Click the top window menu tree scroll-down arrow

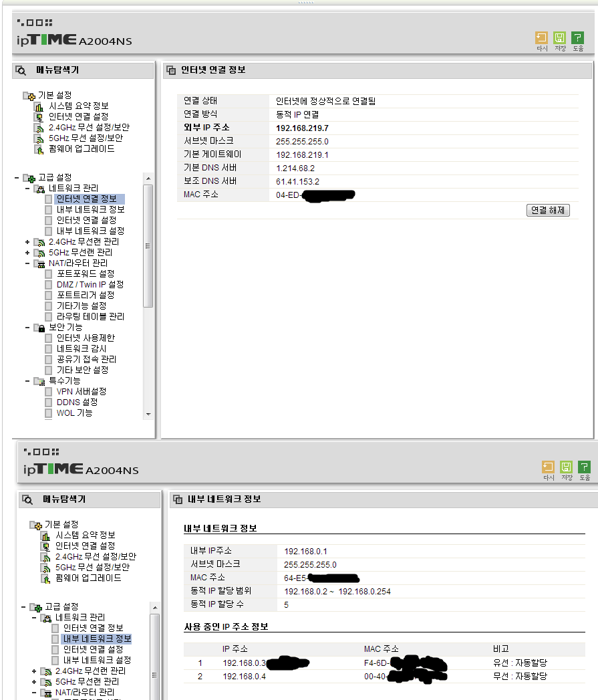(x=148, y=415)
